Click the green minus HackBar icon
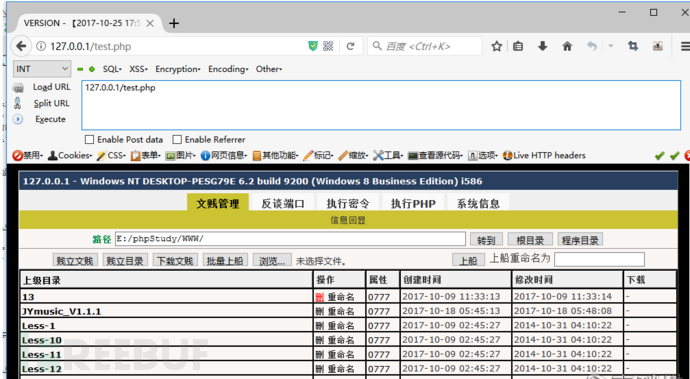Viewport: 690px width, 379px height. coord(80,69)
